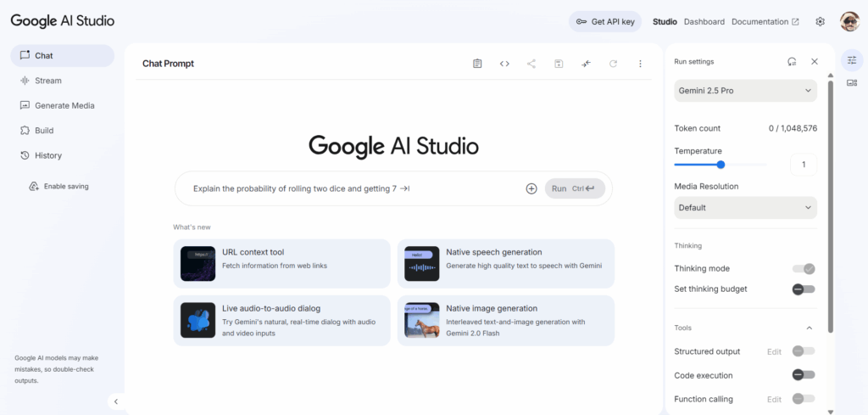The height and width of the screenshot is (415, 868).
Task: Select Stream in the sidebar
Action: point(63,81)
